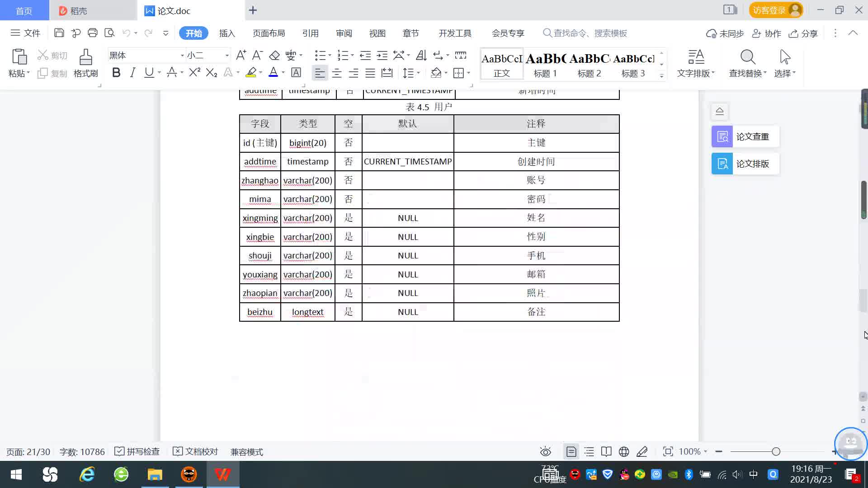This screenshot has width=868, height=488.
Task: Apply bold formatting with B icon
Action: coord(116,73)
